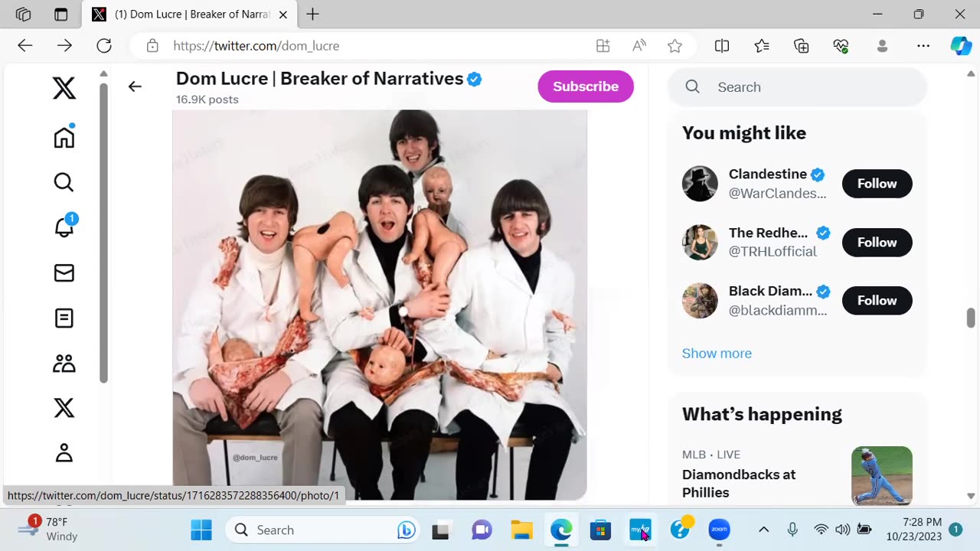Follow Clandestine
The height and width of the screenshot is (551, 980).
coord(877,184)
